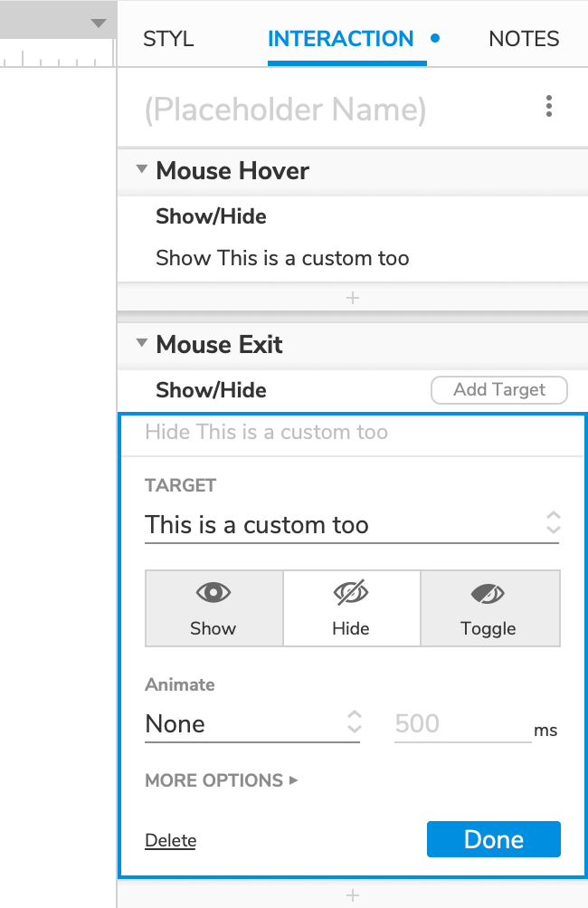Switch to the Style tab
Screen dimensions: 588x908
(168, 39)
